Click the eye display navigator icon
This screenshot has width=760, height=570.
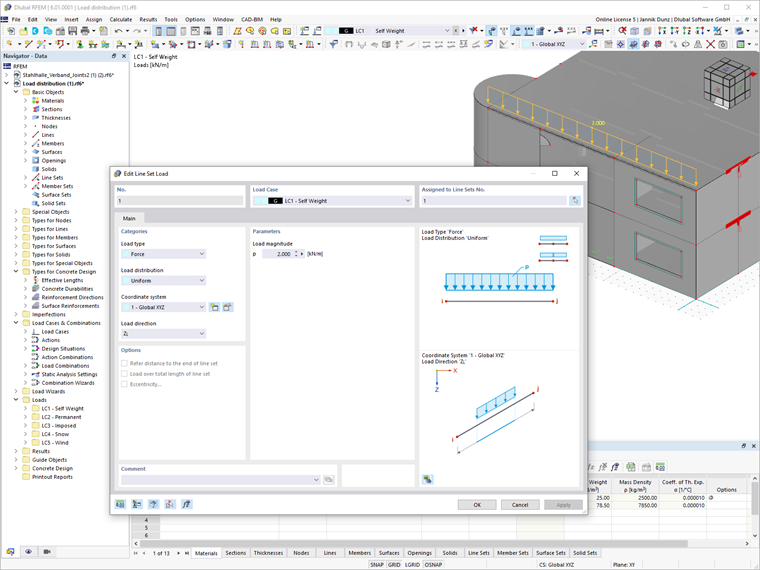[x=29, y=552]
